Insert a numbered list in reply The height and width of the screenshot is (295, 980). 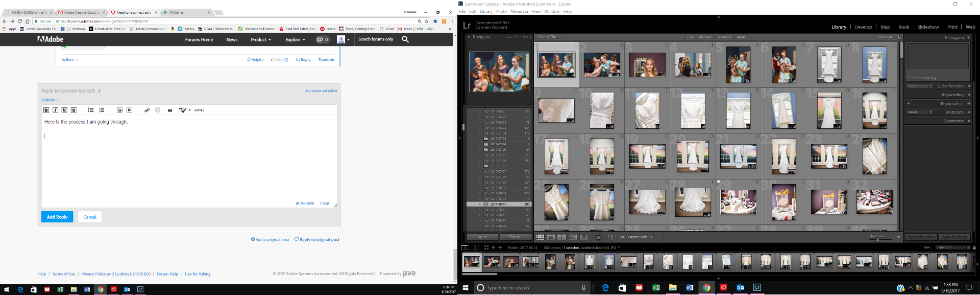click(102, 110)
